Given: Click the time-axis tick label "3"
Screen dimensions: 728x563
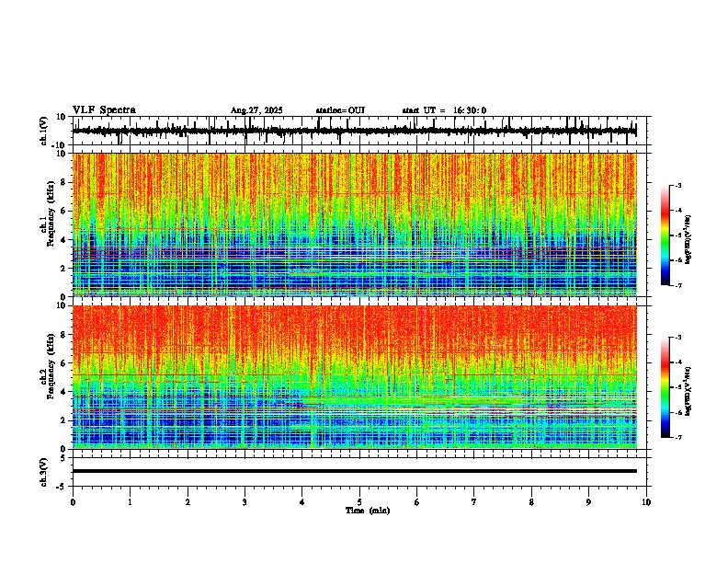Looking at the screenshot, I should (245, 502).
